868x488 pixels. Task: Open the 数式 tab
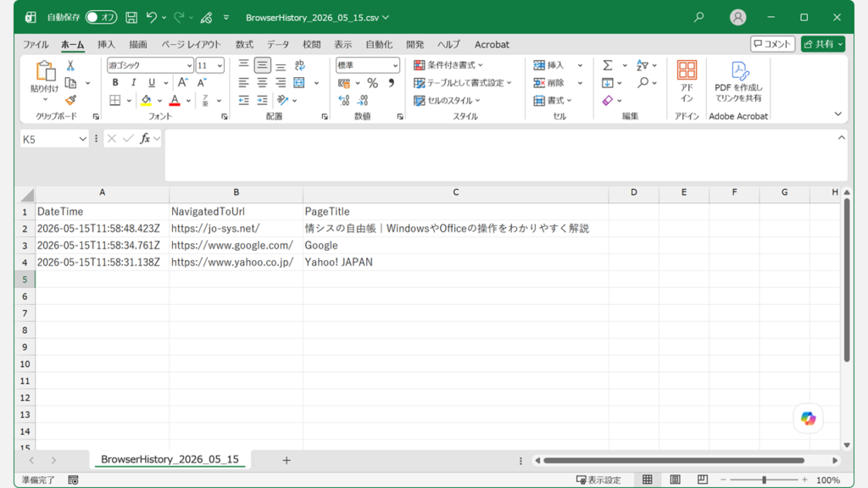[244, 44]
